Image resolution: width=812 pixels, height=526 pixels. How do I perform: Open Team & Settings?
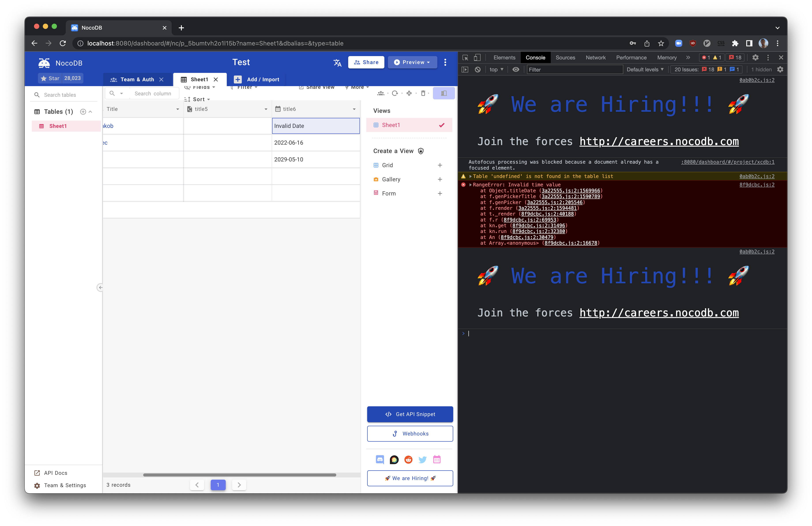click(x=60, y=485)
